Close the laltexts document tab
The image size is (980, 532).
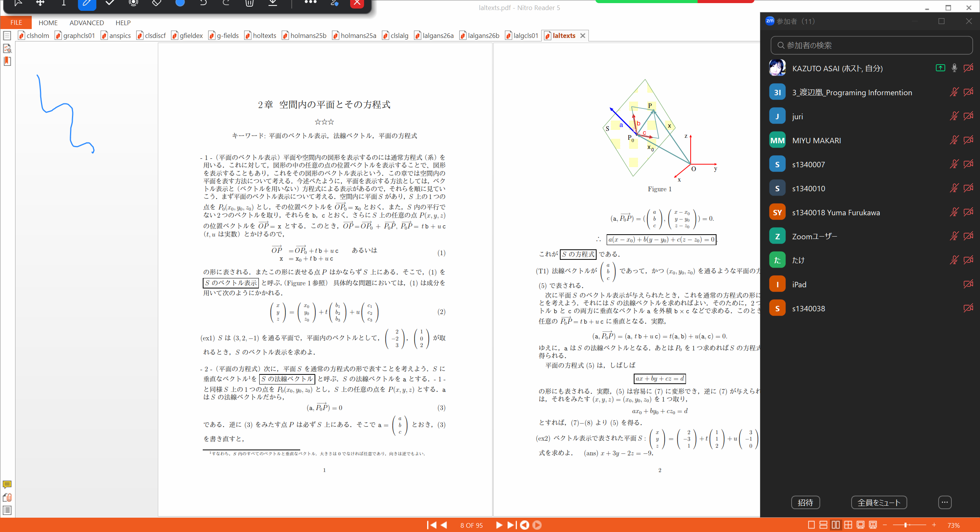(x=583, y=36)
